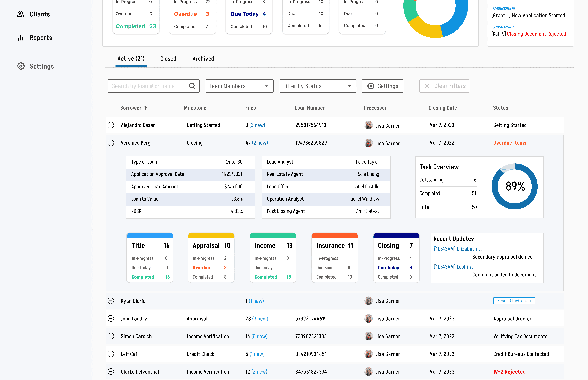Go to Settings in the sidebar

point(42,66)
